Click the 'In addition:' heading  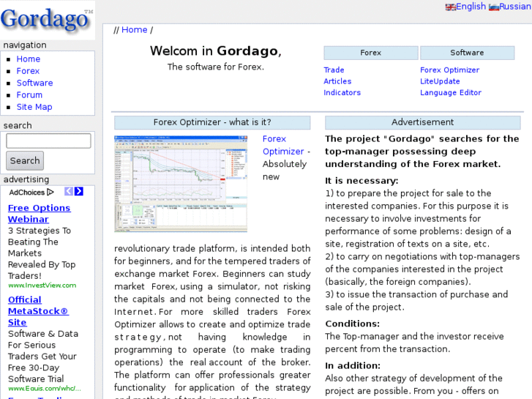click(353, 366)
